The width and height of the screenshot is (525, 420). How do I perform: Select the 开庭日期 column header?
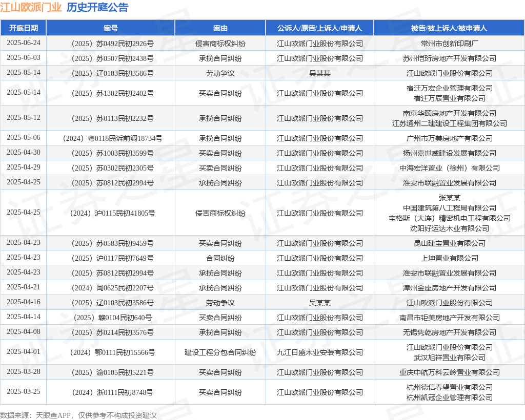tap(24, 28)
